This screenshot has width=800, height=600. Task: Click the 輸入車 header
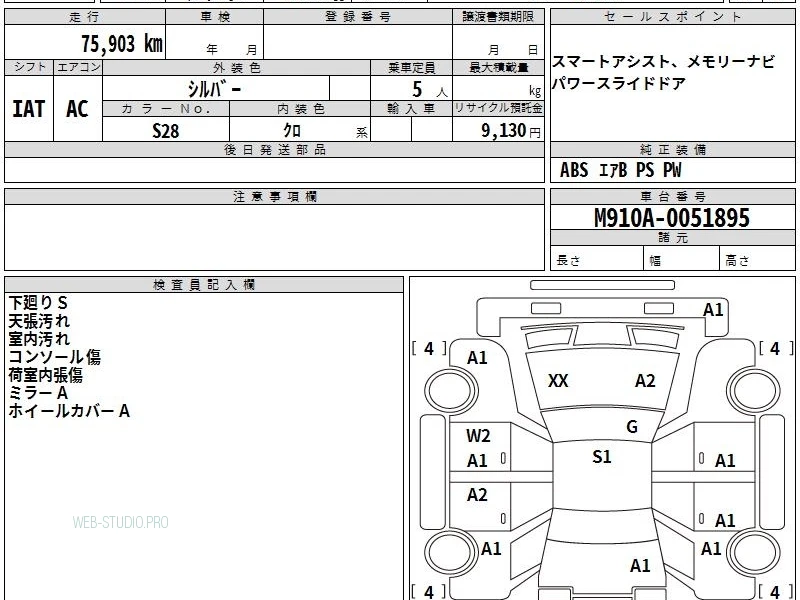411,109
